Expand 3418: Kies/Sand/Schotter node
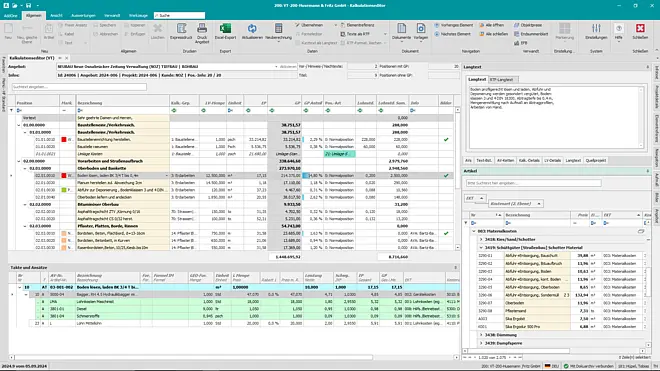660x371 pixels. (x=481, y=239)
